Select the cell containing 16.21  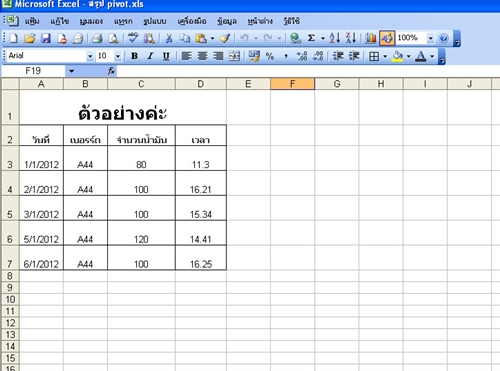(x=201, y=183)
